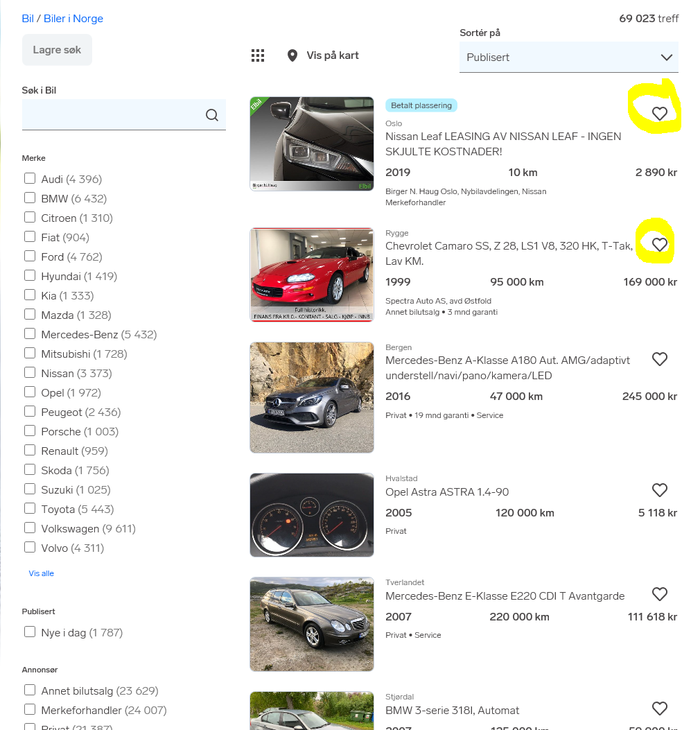Viewport: 700px width, 730px height.
Task: Check the Annet bilutsalg advertiser filter
Action: pos(30,690)
